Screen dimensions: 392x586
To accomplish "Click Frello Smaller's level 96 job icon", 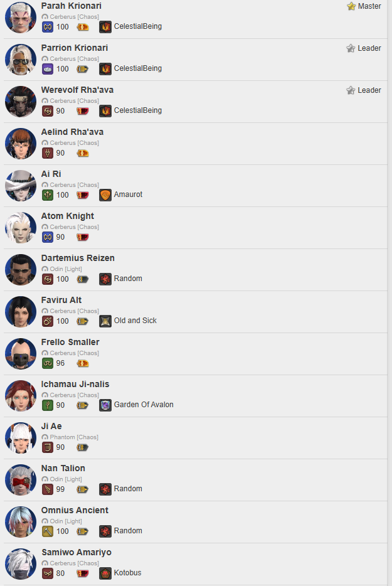I will 48,363.
